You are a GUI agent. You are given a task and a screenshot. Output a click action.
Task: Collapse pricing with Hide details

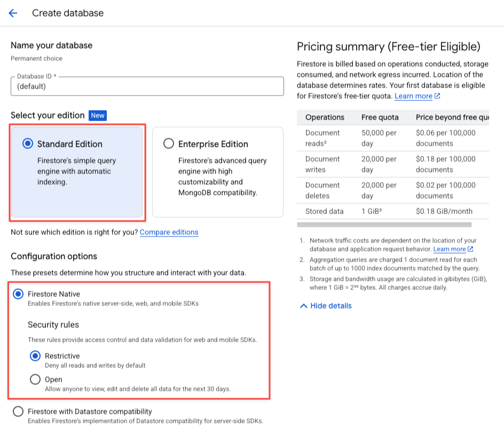point(330,306)
